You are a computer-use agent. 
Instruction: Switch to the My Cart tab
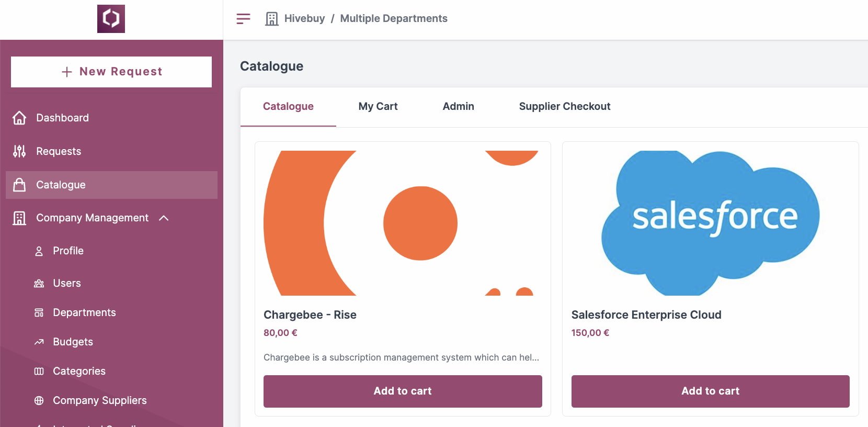378,107
